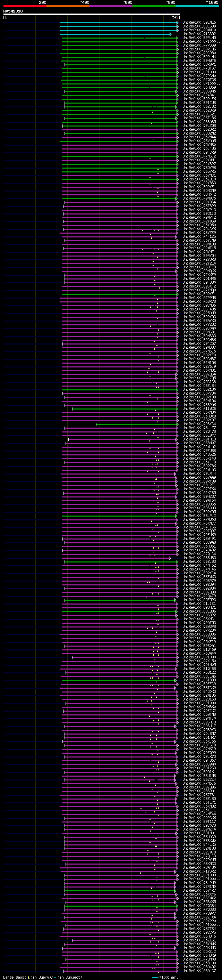Select the UniRef100_Q2R1N0 hit label
This screenshot has height=980, width=222.
click(x=199, y=886)
